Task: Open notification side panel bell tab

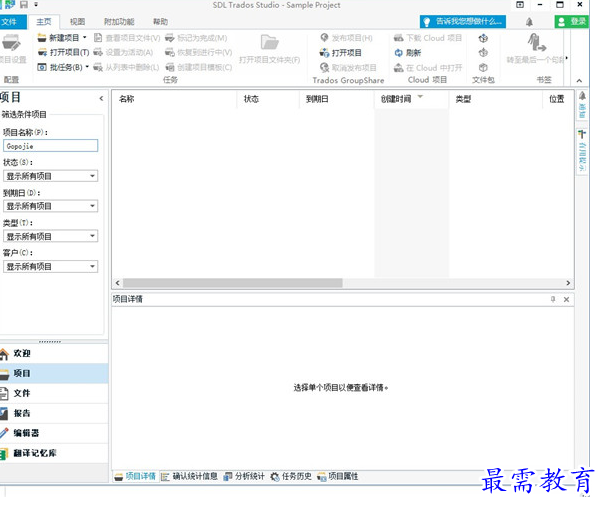Action: pos(582,105)
